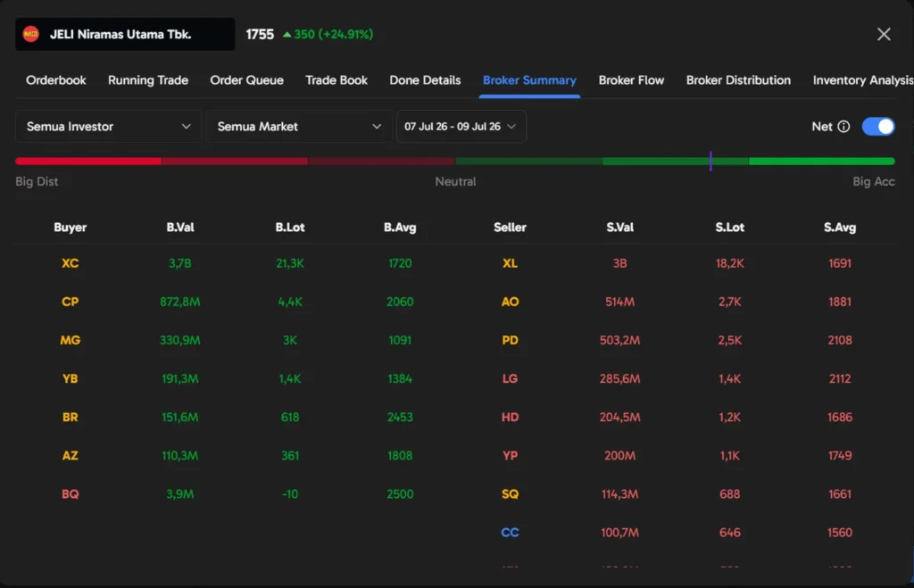This screenshot has height=588, width=914.
Task: Open the Order Queue tab
Action: pos(246,80)
